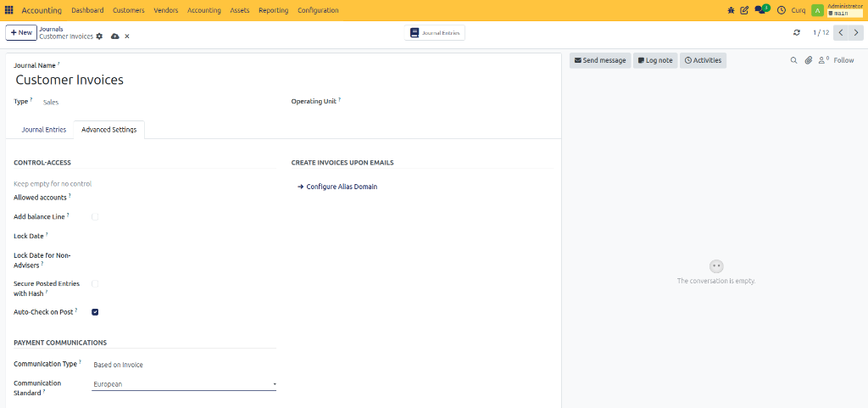
Task: Open the Vendors menu
Action: (166, 10)
